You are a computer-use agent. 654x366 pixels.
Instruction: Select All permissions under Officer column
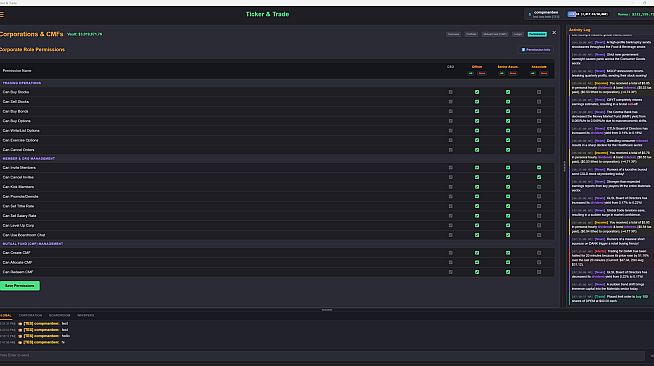(x=471, y=73)
